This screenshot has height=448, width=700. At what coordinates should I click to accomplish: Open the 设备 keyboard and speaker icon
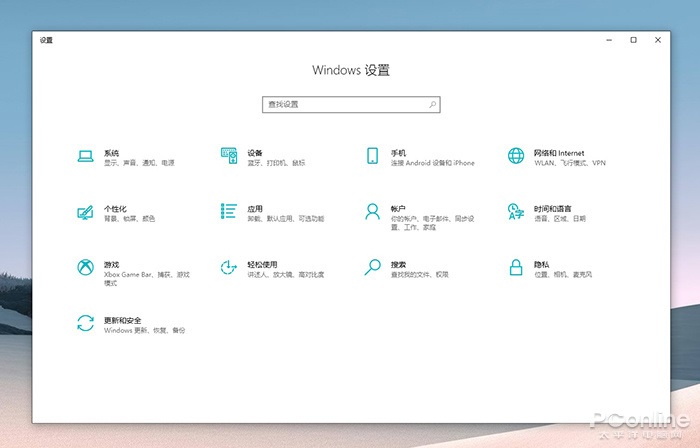[229, 156]
